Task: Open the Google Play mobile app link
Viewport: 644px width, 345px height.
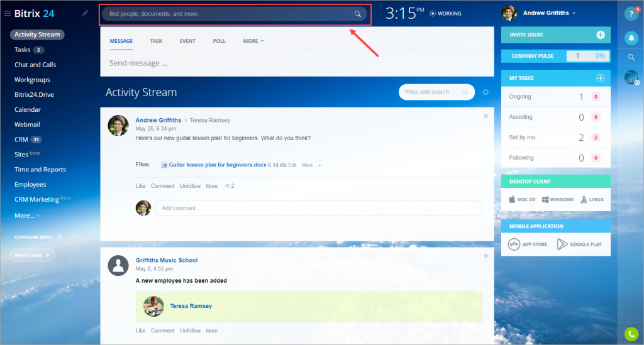Action: 579,244
